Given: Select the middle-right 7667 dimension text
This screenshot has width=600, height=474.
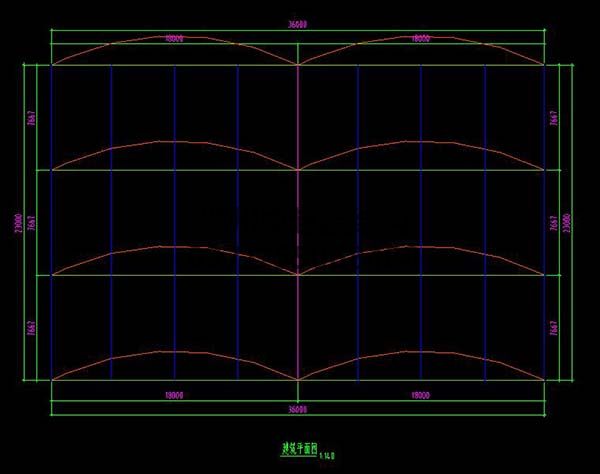Looking at the screenshot, I should [x=554, y=222].
